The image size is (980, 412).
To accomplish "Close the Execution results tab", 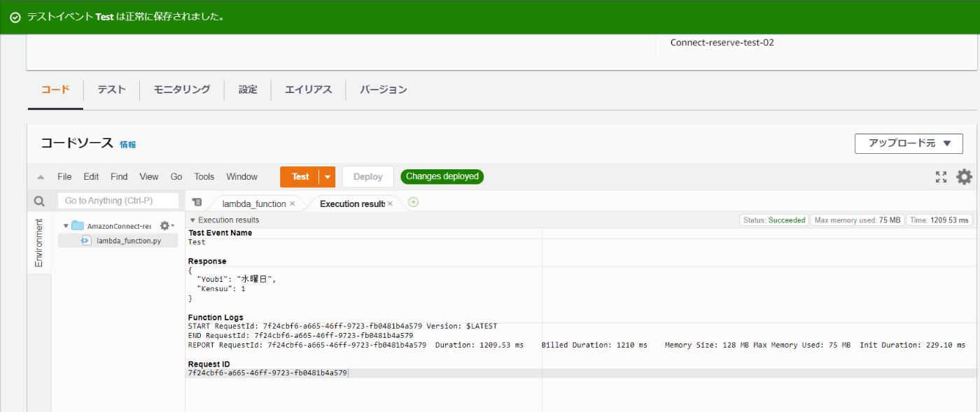I will click(391, 204).
